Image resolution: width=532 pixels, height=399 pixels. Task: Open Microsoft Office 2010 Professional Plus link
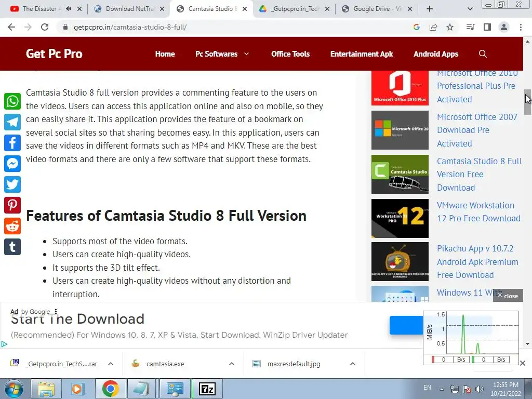tap(477, 87)
